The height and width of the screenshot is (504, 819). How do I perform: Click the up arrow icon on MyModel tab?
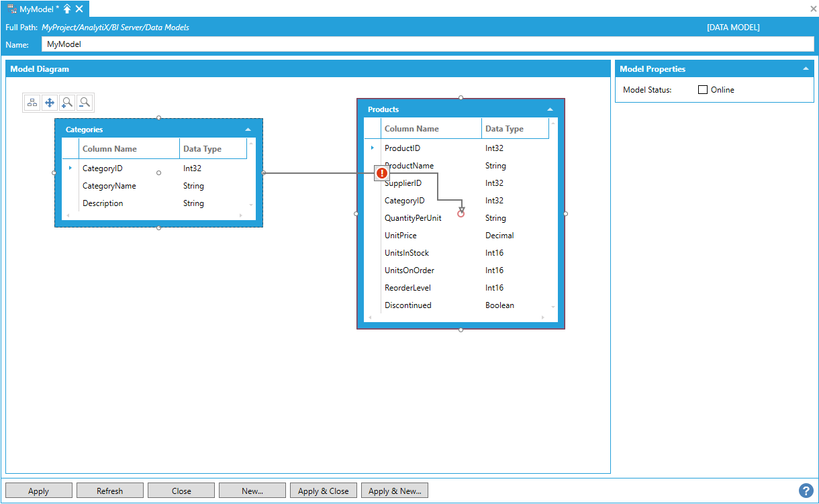67,9
